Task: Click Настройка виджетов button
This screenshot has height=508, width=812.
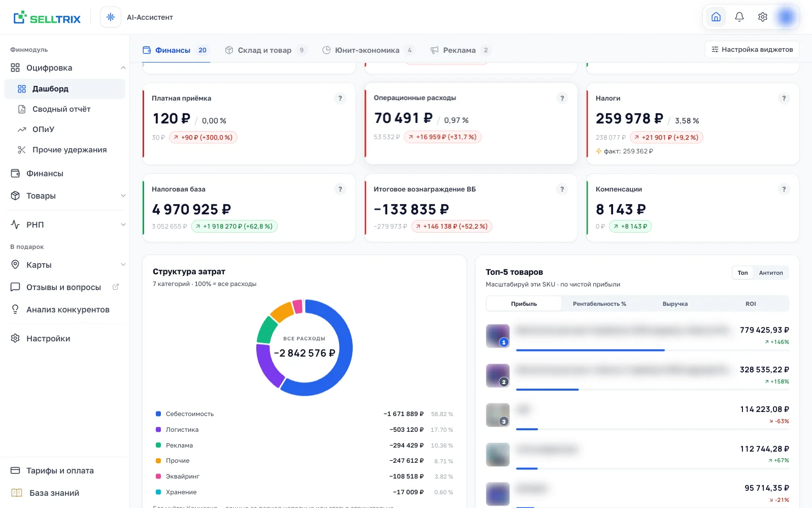Action: coord(752,49)
